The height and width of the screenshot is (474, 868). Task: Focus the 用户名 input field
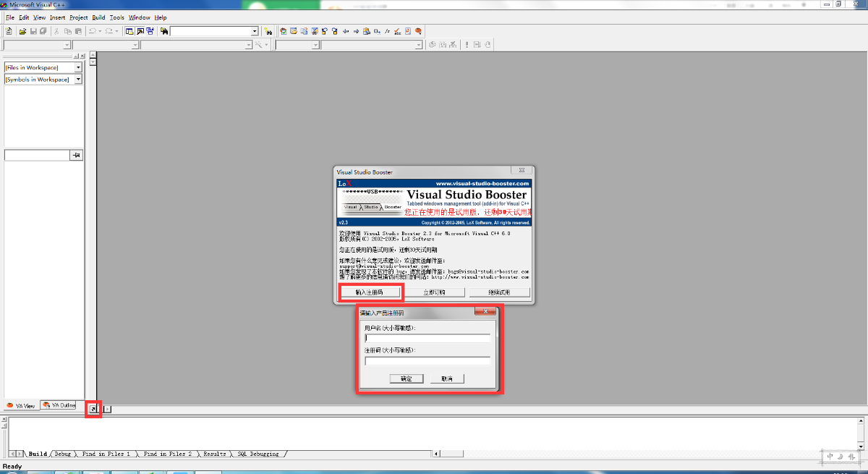coord(427,337)
